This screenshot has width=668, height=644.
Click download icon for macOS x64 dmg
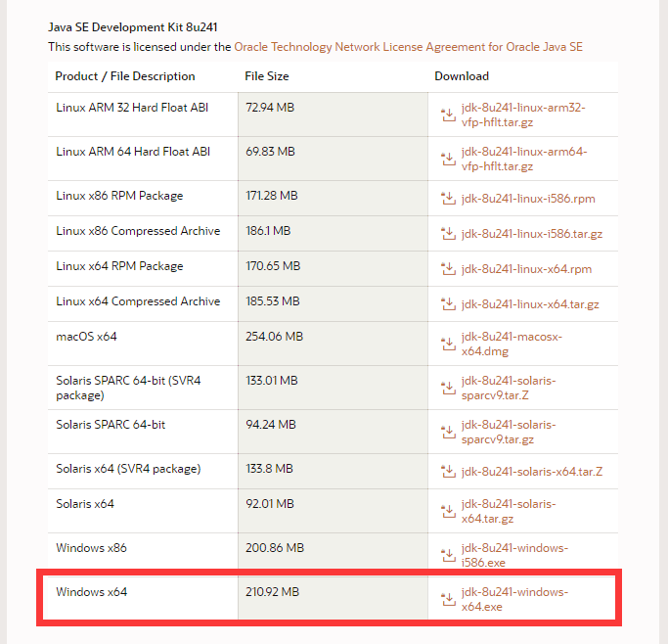click(448, 344)
